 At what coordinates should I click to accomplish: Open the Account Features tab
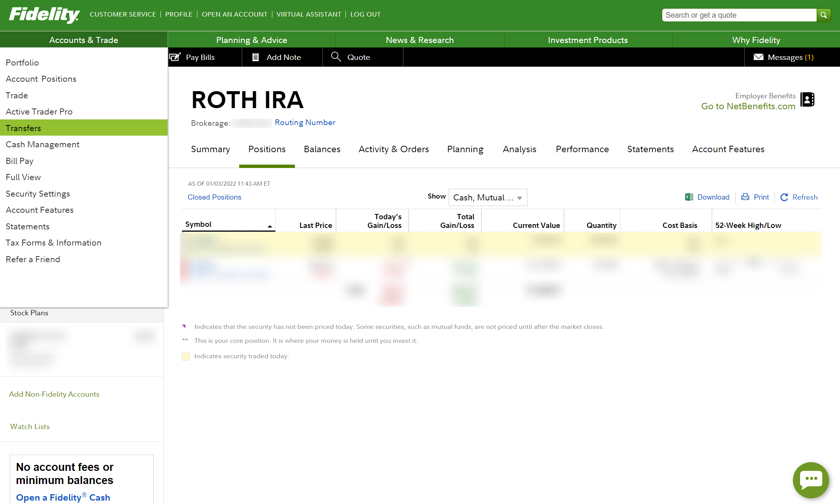728,149
